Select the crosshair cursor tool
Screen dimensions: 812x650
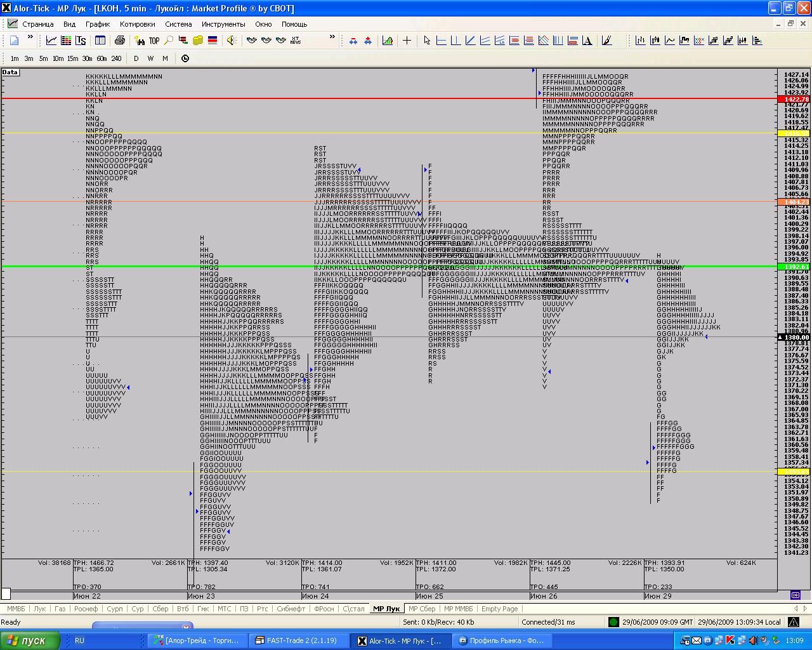(x=407, y=41)
